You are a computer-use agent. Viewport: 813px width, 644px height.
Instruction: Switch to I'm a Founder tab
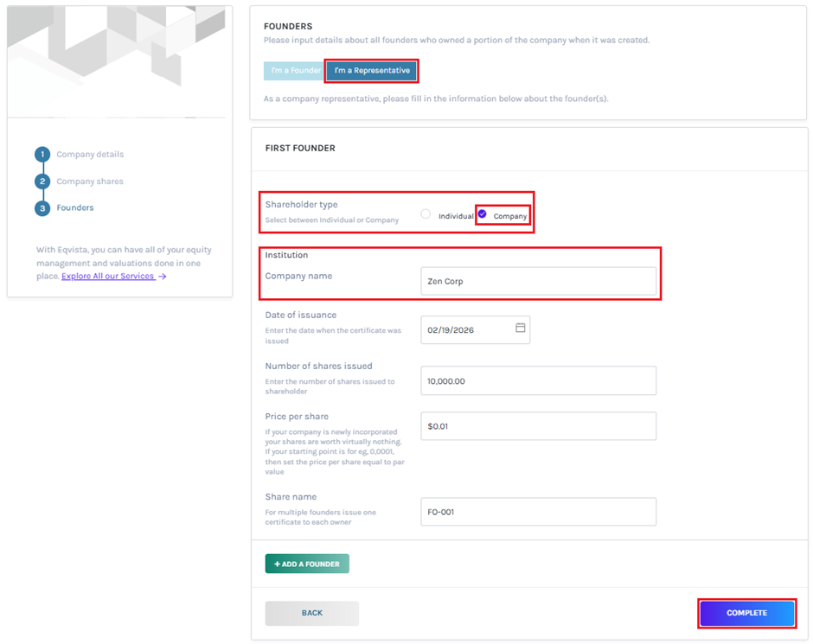coord(295,71)
